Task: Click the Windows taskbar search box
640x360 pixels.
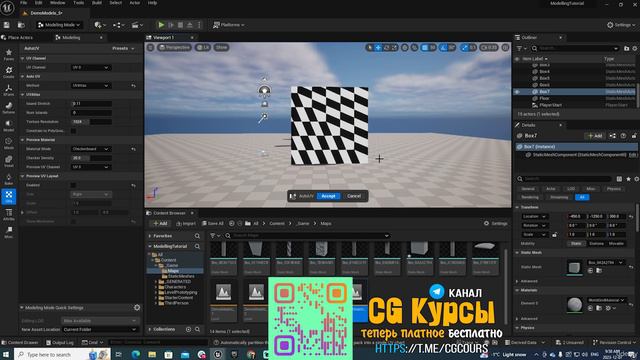Action: pyautogui.click(x=62, y=354)
